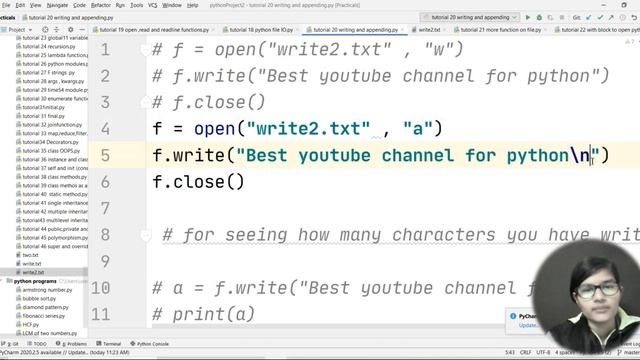Viewport: 640px width, 360px height.
Task: Open the Problems tool window
Action: click(x=71, y=344)
